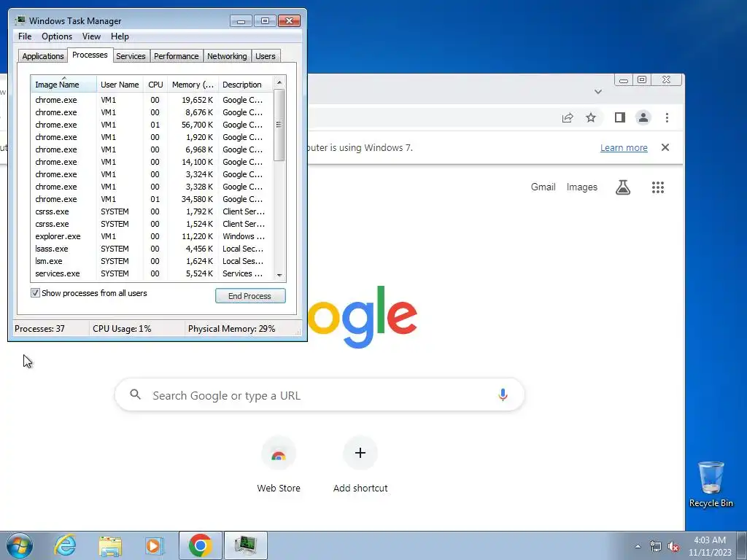Click the muted volume tray icon

coord(673,546)
